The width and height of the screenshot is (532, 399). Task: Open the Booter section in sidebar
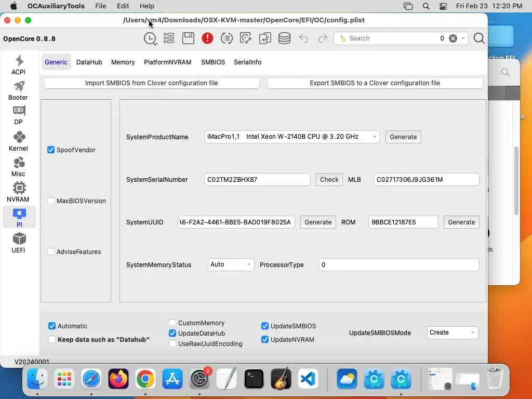pyautogui.click(x=19, y=90)
